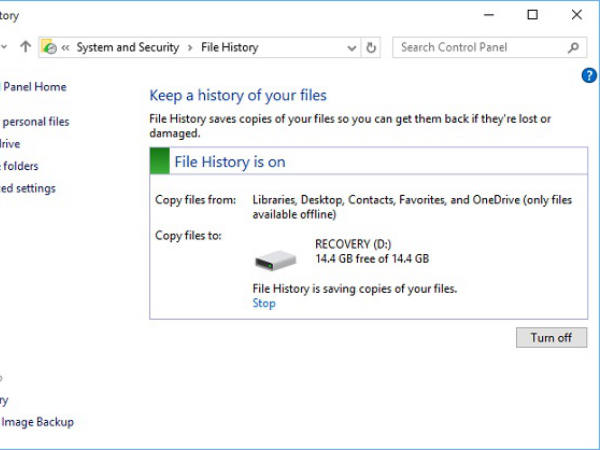Click the RECOVERY (D:) drive icon
The image size is (600, 450).
[275, 261]
